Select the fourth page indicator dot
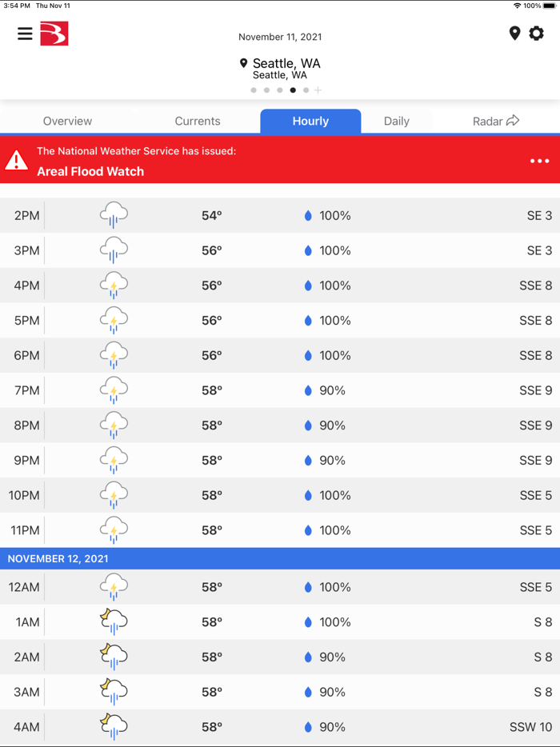 292,90
